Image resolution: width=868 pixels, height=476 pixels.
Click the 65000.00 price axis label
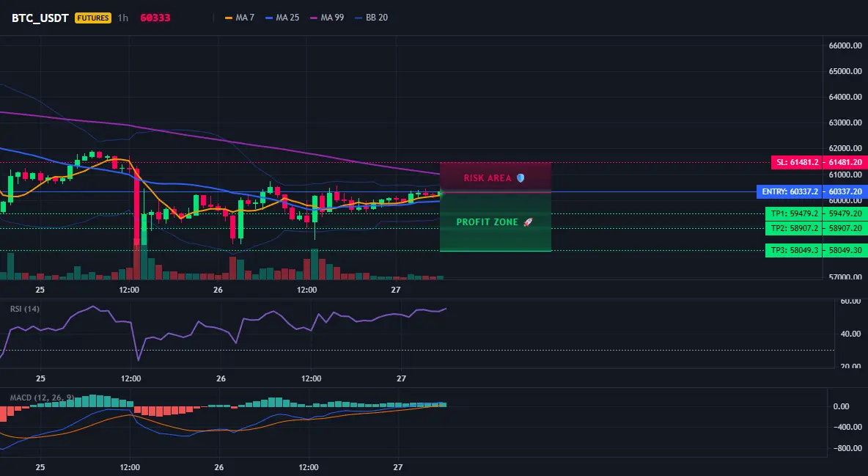(845, 71)
